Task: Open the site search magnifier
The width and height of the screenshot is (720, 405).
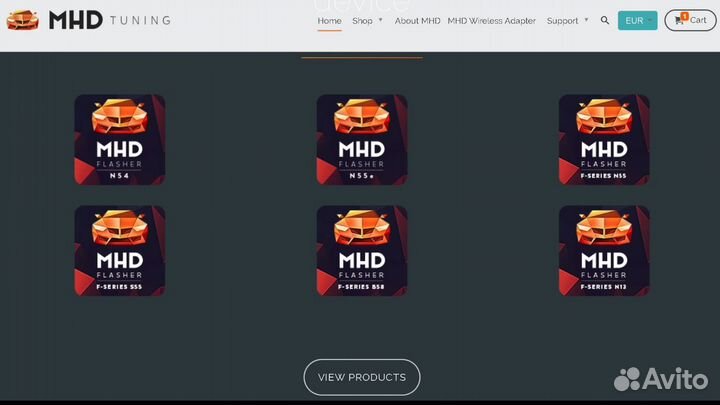Action: tap(605, 21)
